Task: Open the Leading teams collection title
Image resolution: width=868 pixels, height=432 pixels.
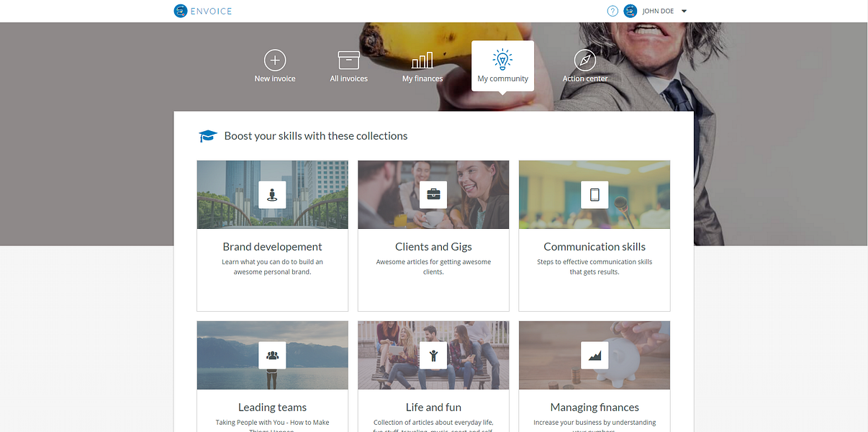Action: [272, 407]
